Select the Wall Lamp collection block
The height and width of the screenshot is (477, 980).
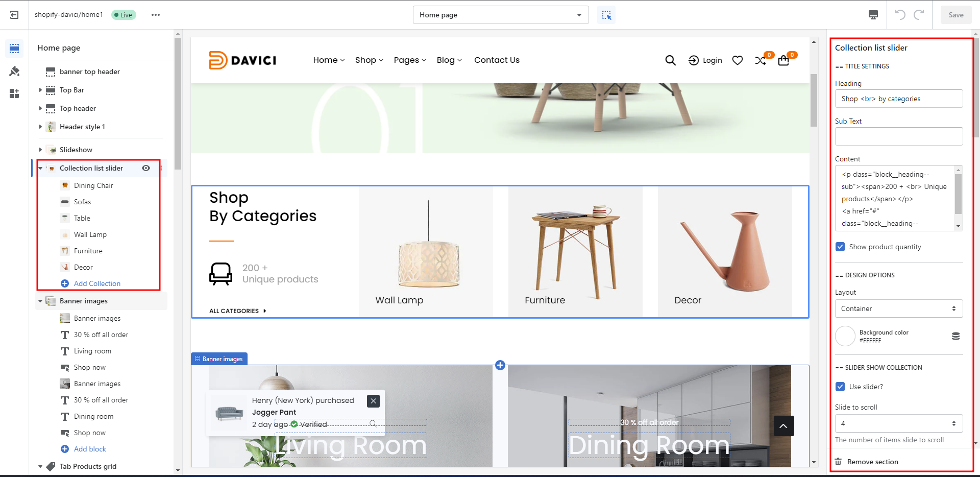(x=90, y=234)
